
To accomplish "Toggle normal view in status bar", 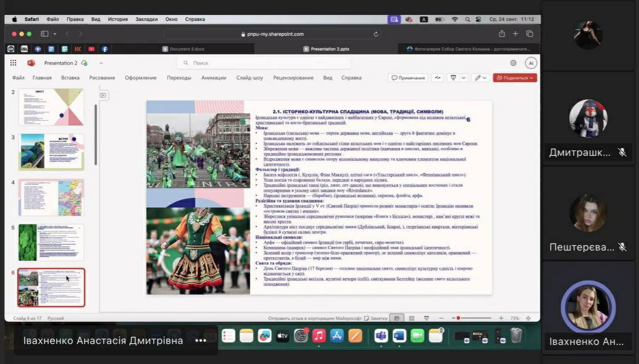I will 397,318.
